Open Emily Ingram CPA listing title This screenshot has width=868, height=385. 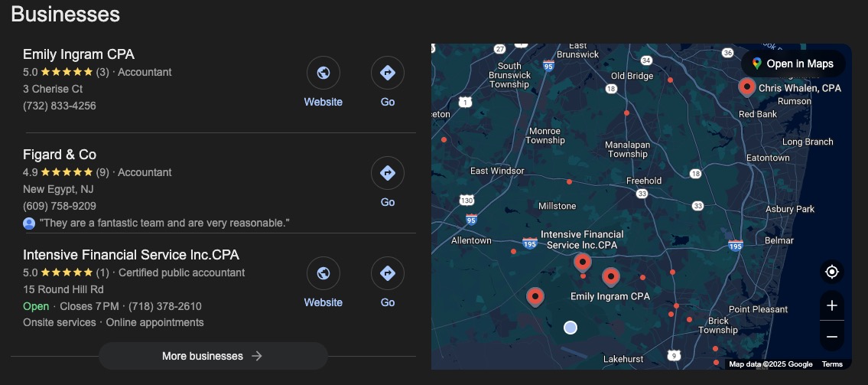79,54
